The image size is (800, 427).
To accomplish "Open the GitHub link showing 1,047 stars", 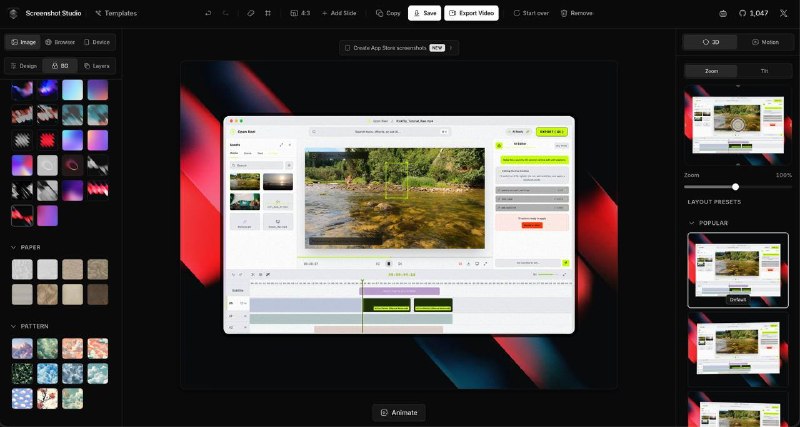I will coord(754,13).
